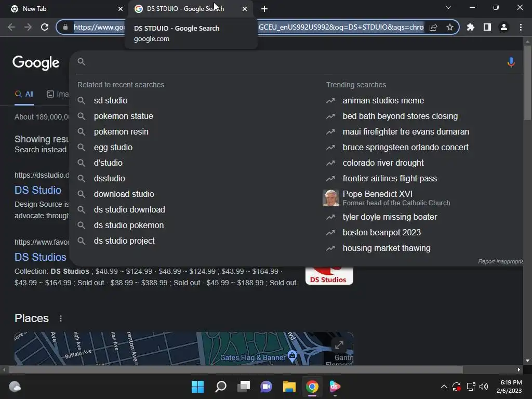Click the Google logo

[x=36, y=63]
